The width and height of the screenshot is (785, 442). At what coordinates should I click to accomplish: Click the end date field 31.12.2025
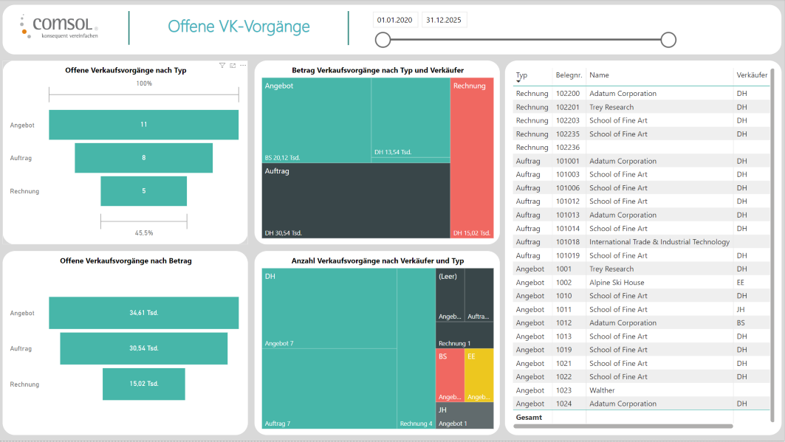(444, 20)
